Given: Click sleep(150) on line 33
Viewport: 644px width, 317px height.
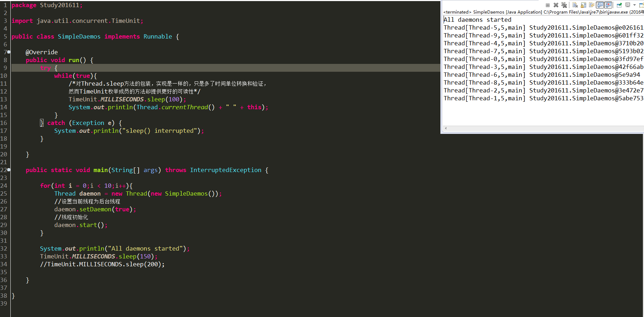Looking at the screenshot, I should pos(136,256).
